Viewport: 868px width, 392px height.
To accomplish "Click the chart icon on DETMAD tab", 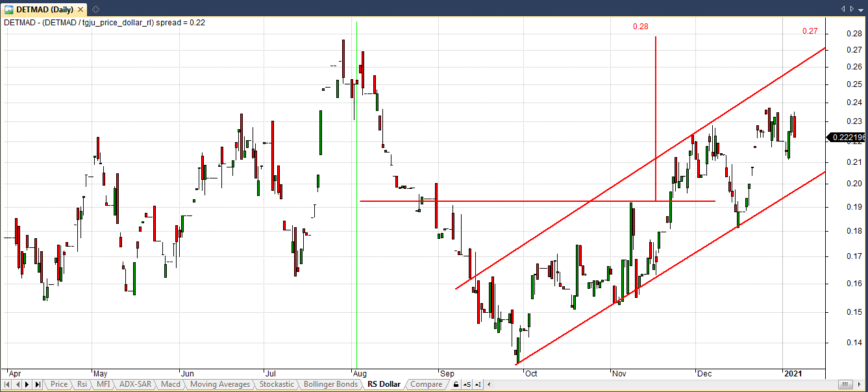I will point(9,9).
